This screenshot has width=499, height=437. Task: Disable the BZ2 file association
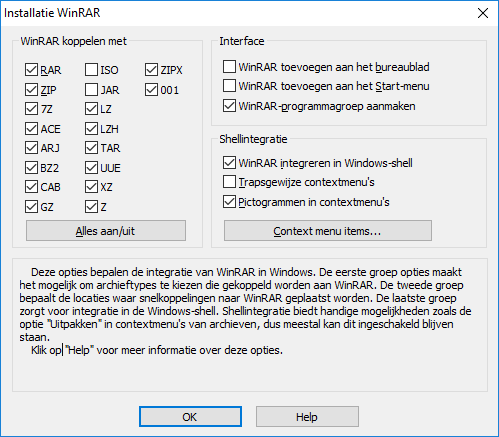(x=31, y=168)
